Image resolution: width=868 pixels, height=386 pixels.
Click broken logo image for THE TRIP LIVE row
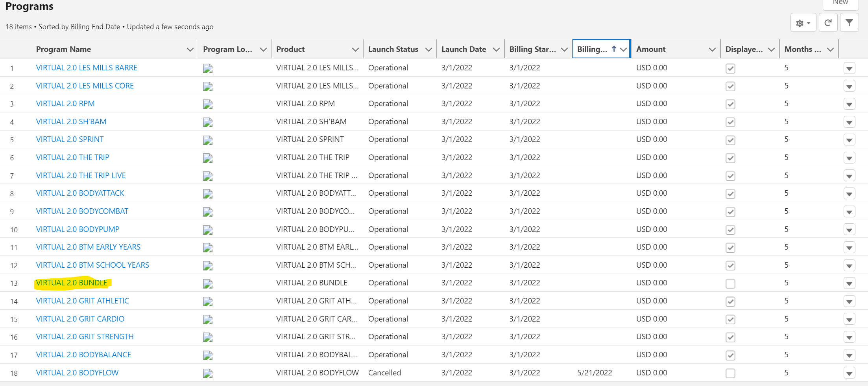208,176
